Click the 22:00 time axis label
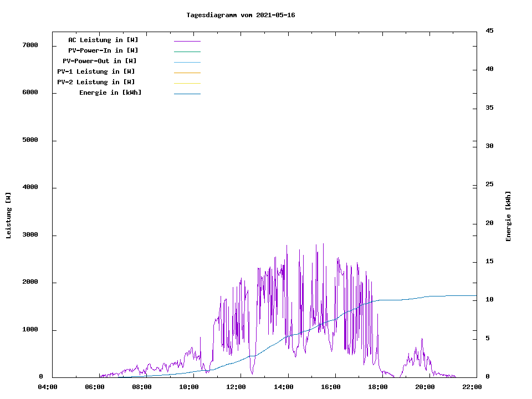 point(472,387)
